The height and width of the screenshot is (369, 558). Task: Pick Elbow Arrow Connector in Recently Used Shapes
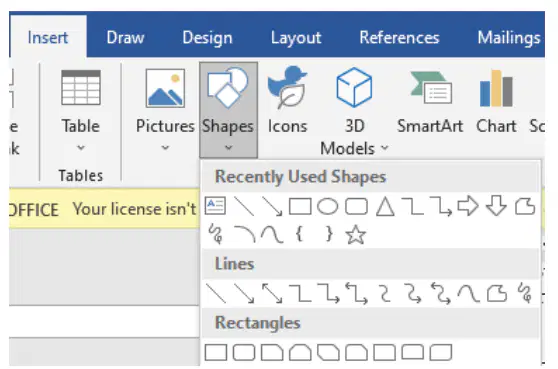click(x=441, y=206)
